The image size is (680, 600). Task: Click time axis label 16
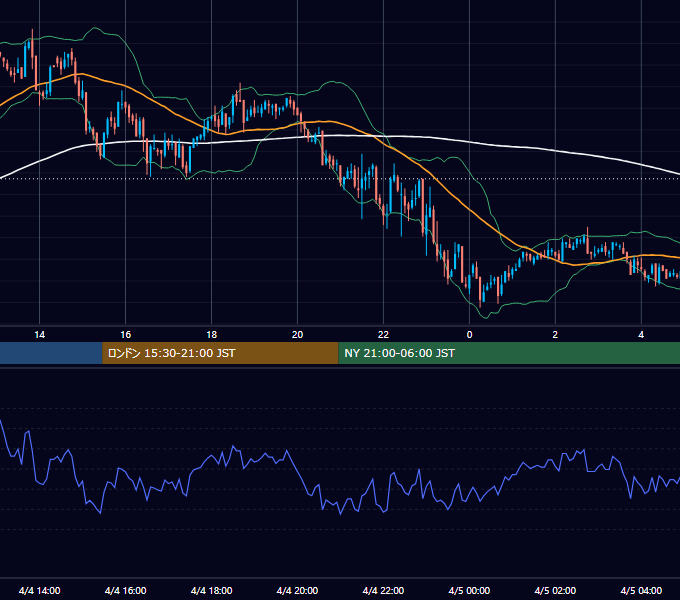tap(125, 335)
